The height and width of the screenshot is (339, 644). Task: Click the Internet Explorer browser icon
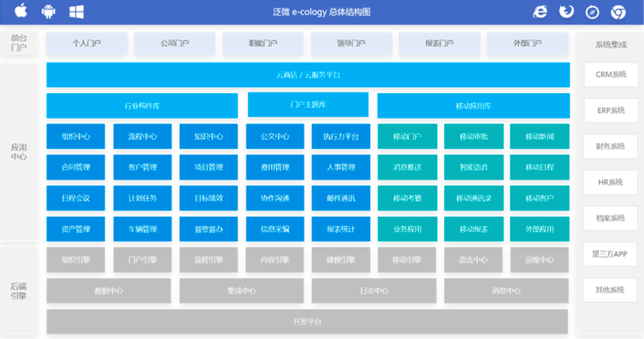coord(539,12)
